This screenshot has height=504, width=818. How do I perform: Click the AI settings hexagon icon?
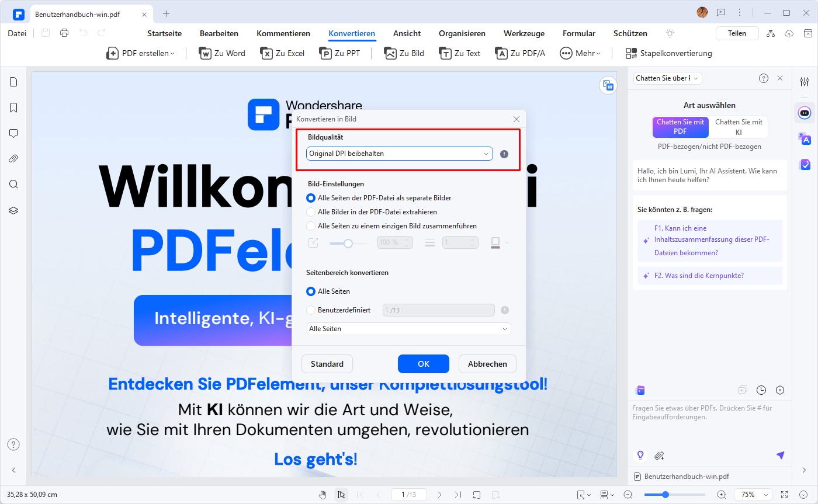click(780, 390)
